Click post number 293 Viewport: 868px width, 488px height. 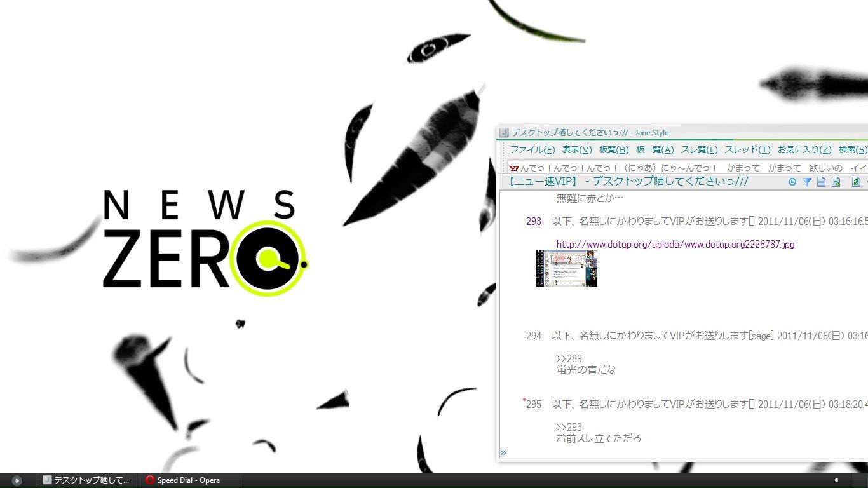[x=534, y=222]
